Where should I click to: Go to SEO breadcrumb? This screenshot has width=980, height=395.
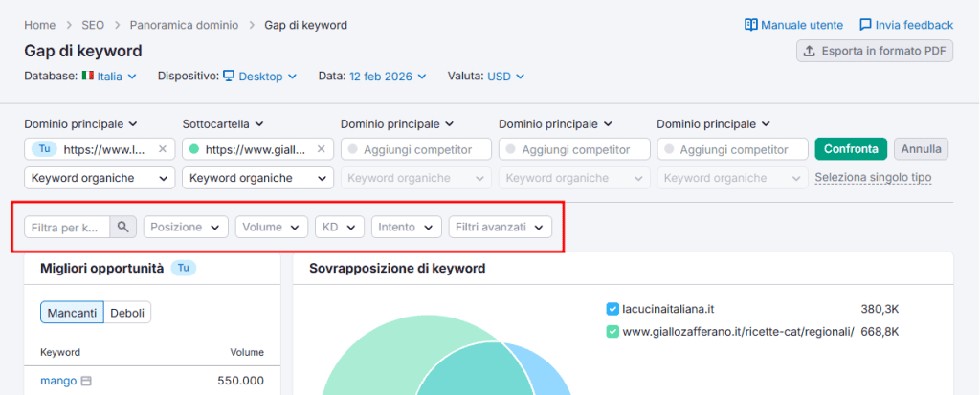click(x=93, y=25)
